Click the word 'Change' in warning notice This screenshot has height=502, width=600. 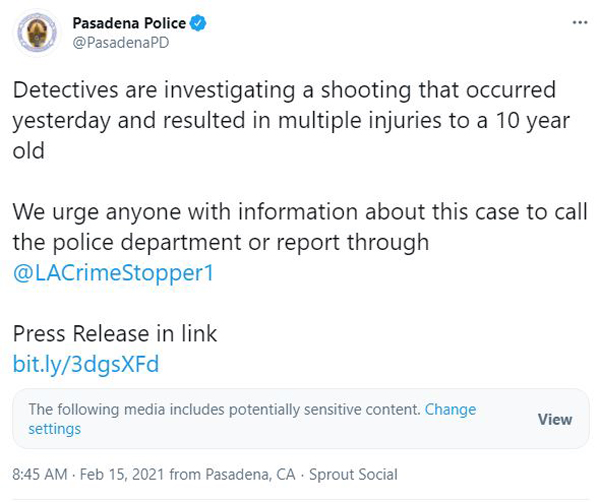coord(450,410)
